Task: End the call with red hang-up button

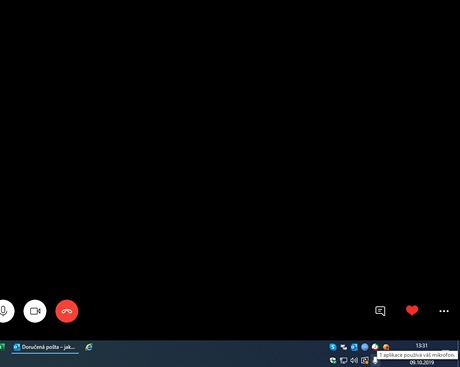Action: pos(67,311)
